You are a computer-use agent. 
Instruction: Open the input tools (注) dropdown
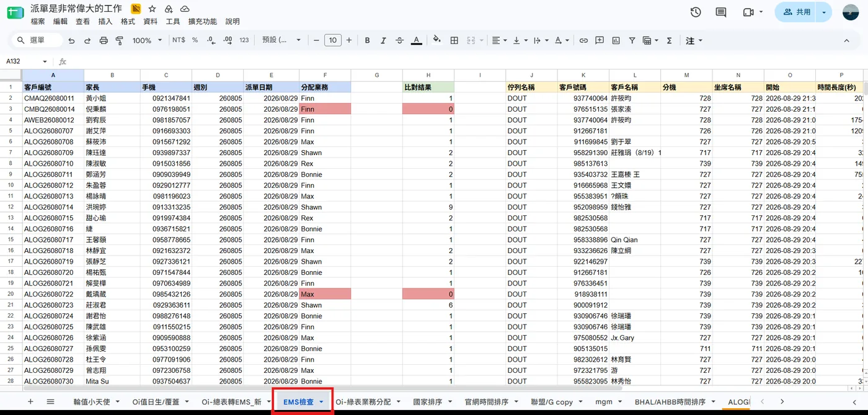[x=694, y=40]
